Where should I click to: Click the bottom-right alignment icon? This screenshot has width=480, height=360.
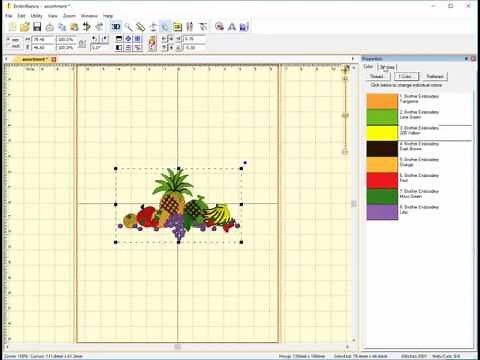137,48
